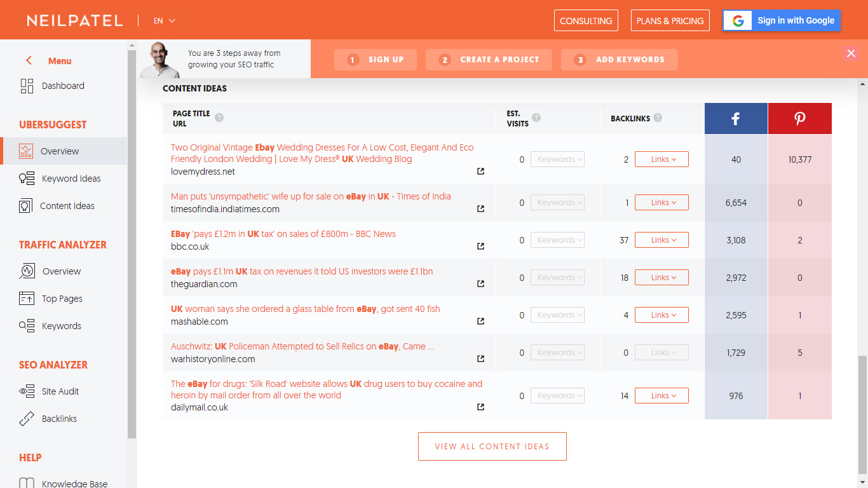Screen dimensions: 868x488
Task: Click the Site Audit eye icon
Action: click(27, 391)
